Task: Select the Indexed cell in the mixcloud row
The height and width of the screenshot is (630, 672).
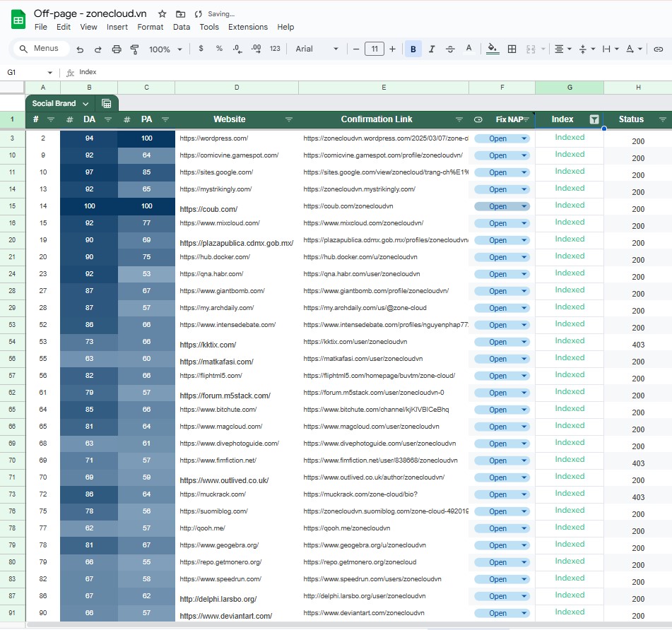Action: 570,222
